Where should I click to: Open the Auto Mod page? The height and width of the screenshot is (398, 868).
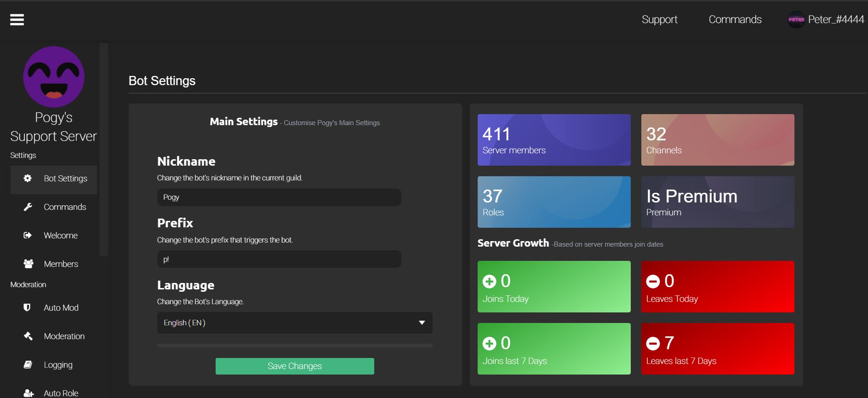click(x=54, y=307)
